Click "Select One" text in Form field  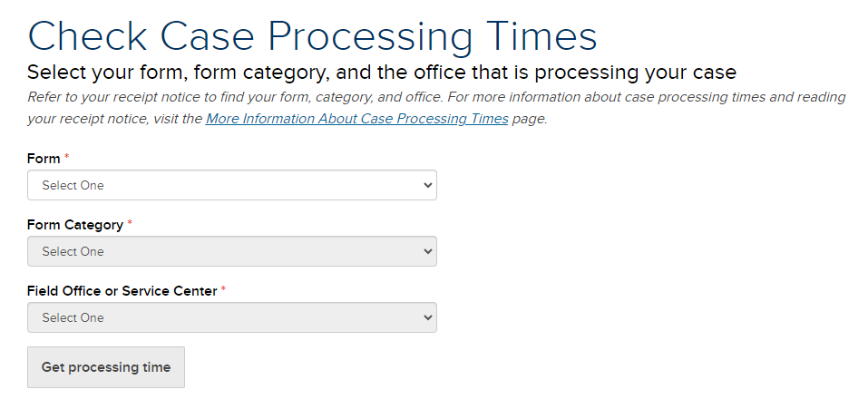73,185
